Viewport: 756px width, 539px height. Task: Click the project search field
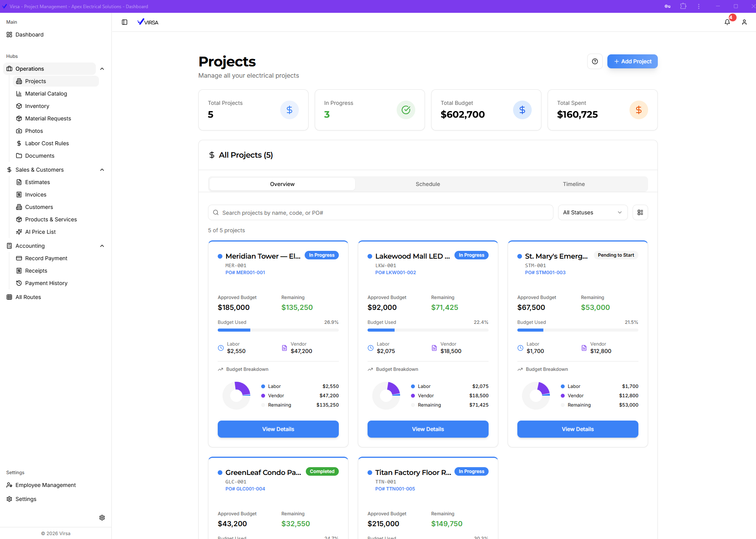380,212
